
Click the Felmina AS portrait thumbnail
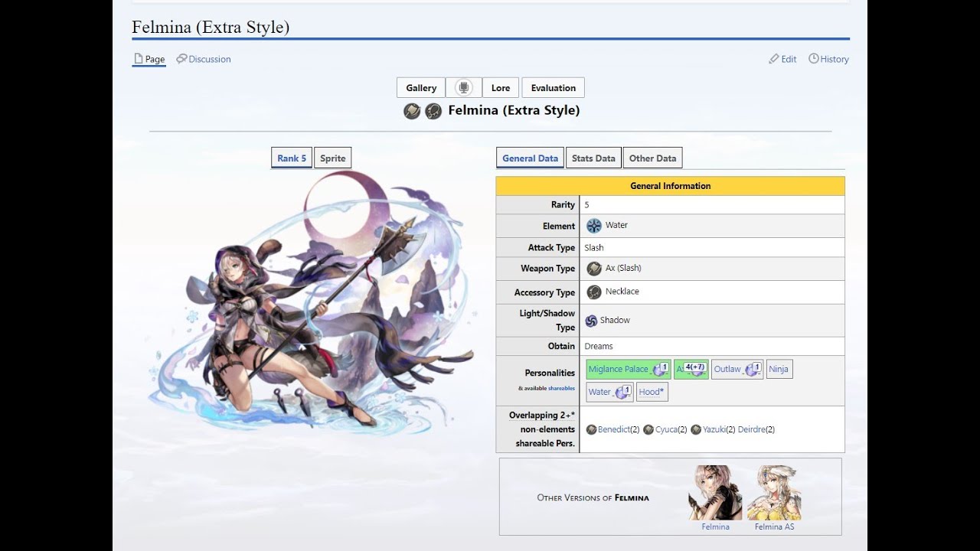774,493
